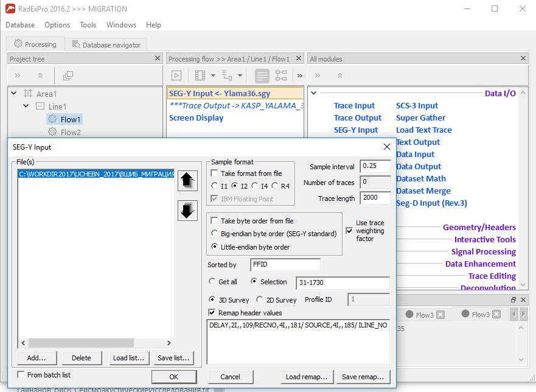Open the Options menu
The height and width of the screenshot is (392, 536).
57,24
